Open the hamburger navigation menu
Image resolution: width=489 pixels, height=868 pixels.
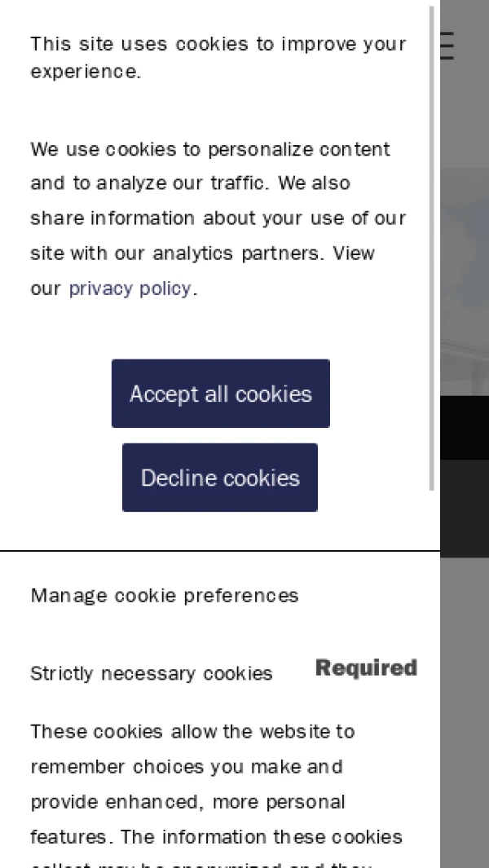pyautogui.click(x=447, y=46)
